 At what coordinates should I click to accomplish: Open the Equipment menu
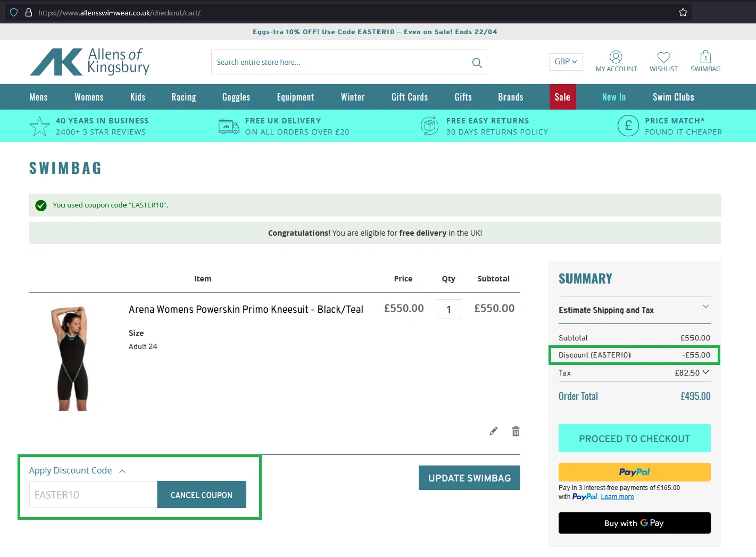click(x=295, y=97)
